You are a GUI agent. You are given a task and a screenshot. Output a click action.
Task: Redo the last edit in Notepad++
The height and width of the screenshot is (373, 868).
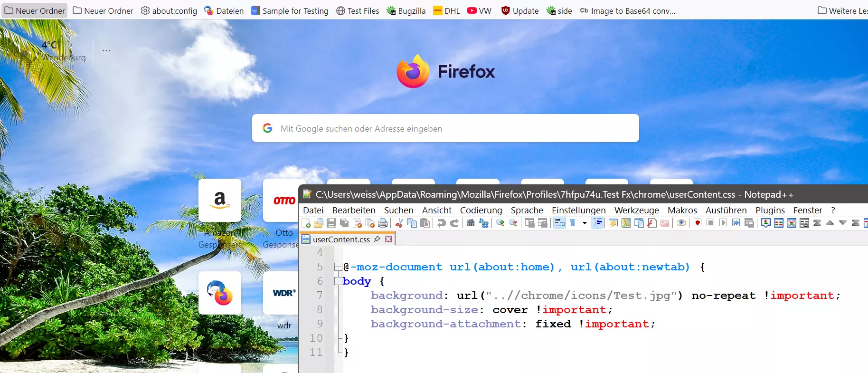coord(454,223)
